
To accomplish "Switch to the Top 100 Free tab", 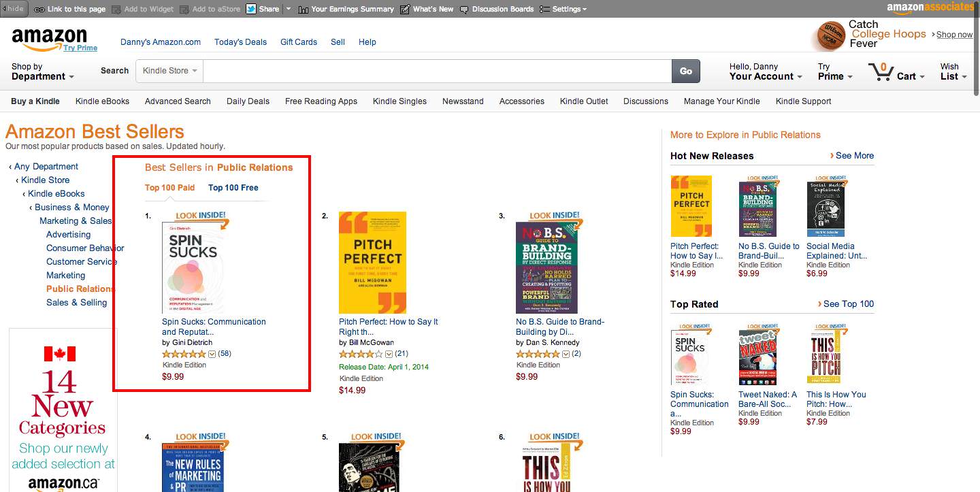I will point(233,188).
